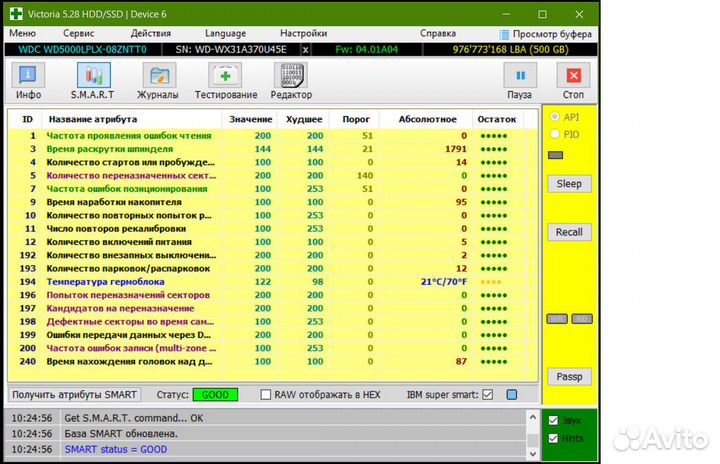Click the green GOOD status indicator

[215, 395]
